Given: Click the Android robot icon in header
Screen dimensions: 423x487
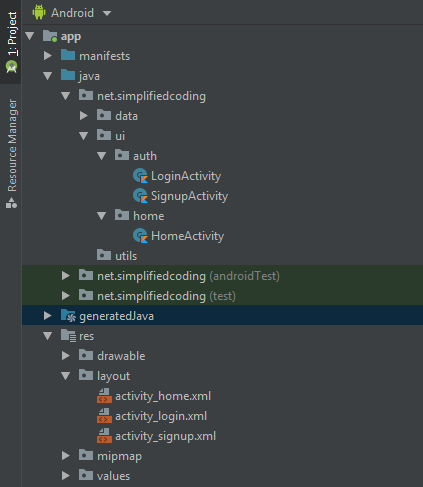Looking at the screenshot, I should (x=39, y=12).
